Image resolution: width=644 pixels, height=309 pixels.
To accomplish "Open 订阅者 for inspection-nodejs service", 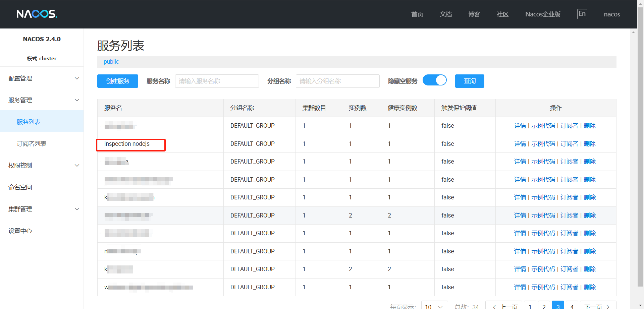I will [x=570, y=144].
